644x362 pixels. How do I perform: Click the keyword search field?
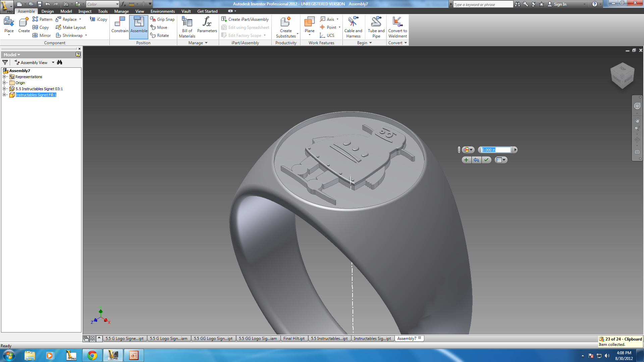pyautogui.click(x=483, y=4)
